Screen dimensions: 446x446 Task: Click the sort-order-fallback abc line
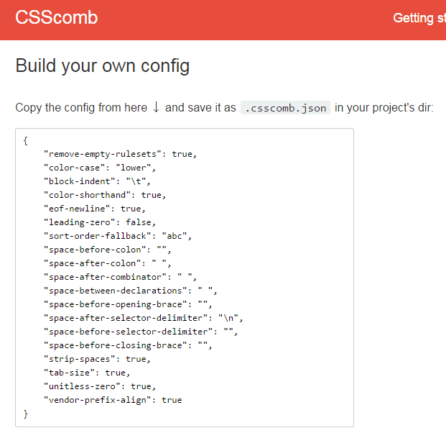pos(118,236)
